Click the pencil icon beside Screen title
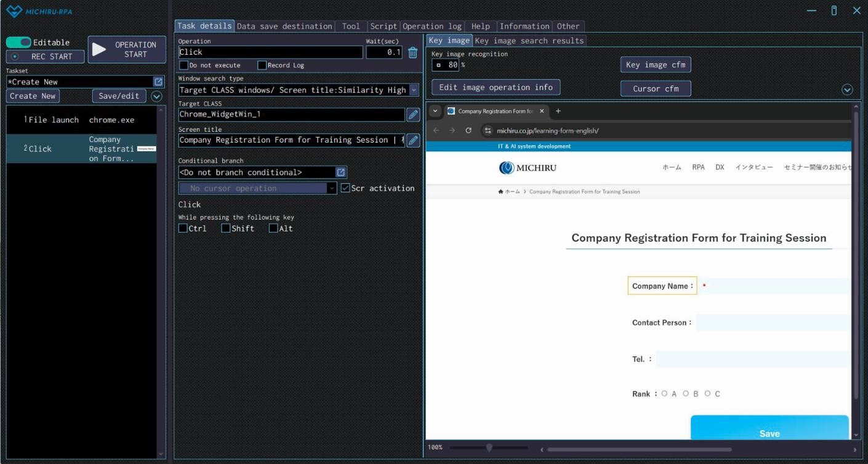The width and height of the screenshot is (868, 464). point(413,140)
